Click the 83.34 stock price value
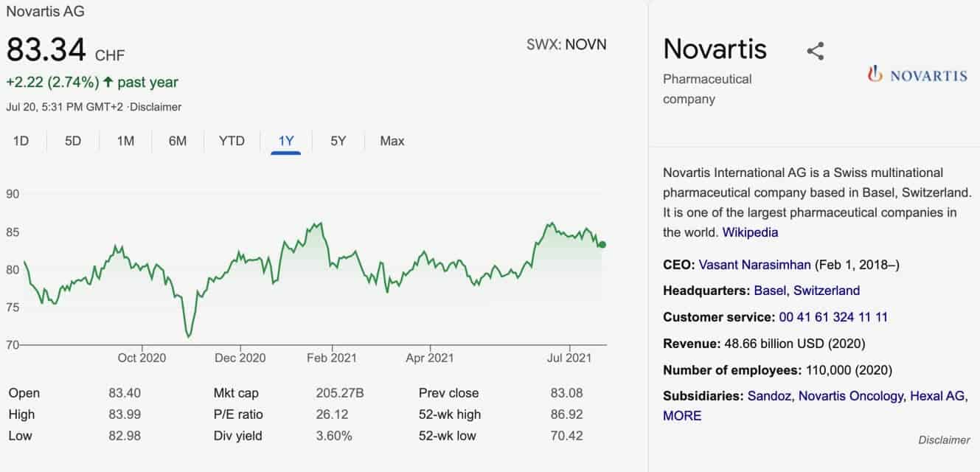 (47, 51)
